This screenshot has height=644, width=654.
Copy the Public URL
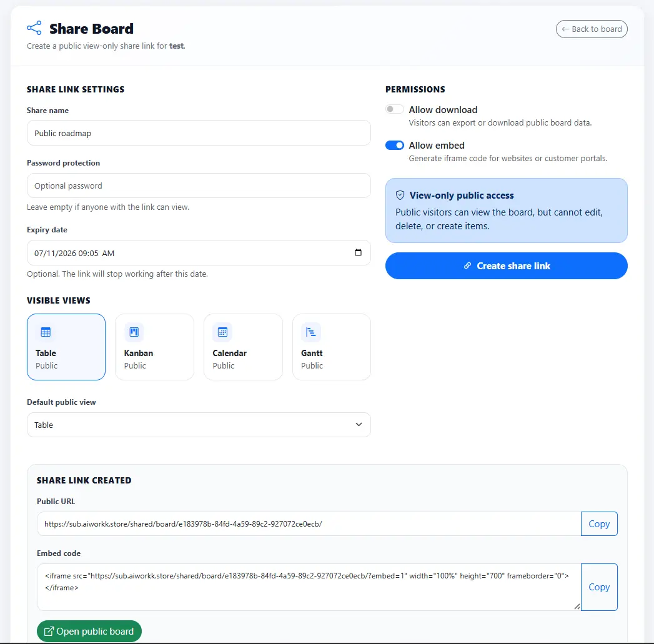coord(599,524)
